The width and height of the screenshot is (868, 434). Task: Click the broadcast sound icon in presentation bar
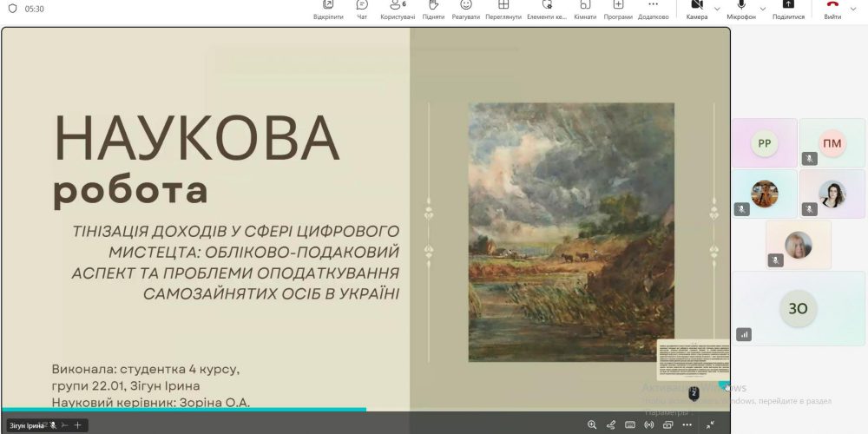(648, 424)
